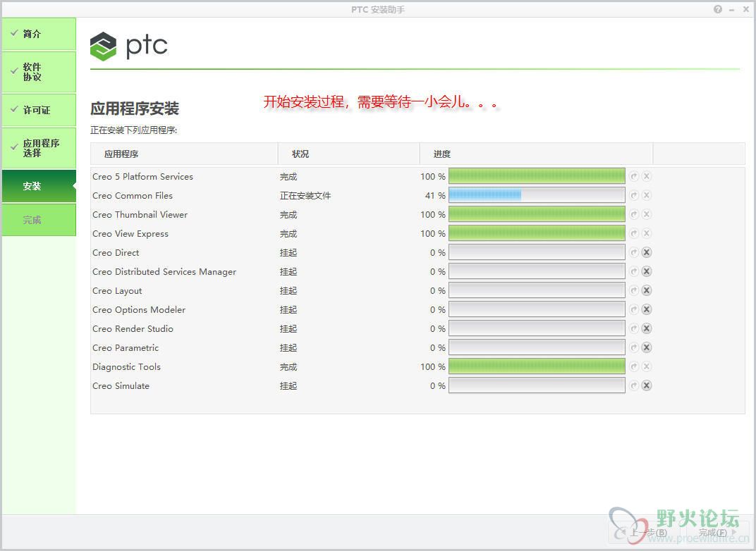Click the 应用程序安装 heading
Viewport: 756px width, 551px height.
click(135, 109)
